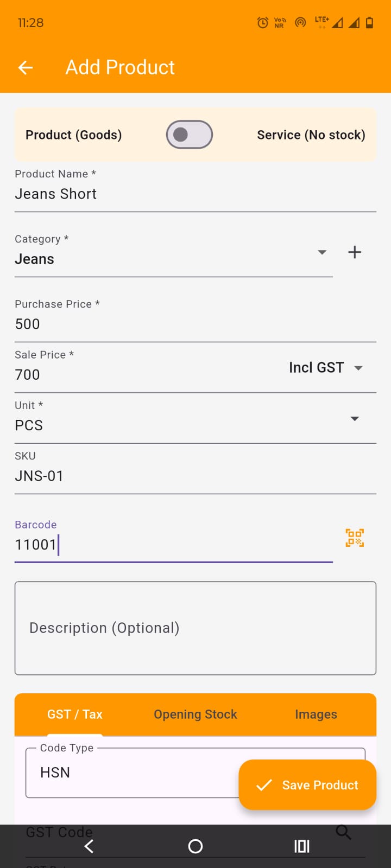Select the GST / Tax tab
This screenshot has width=391, height=868.
coord(75,714)
